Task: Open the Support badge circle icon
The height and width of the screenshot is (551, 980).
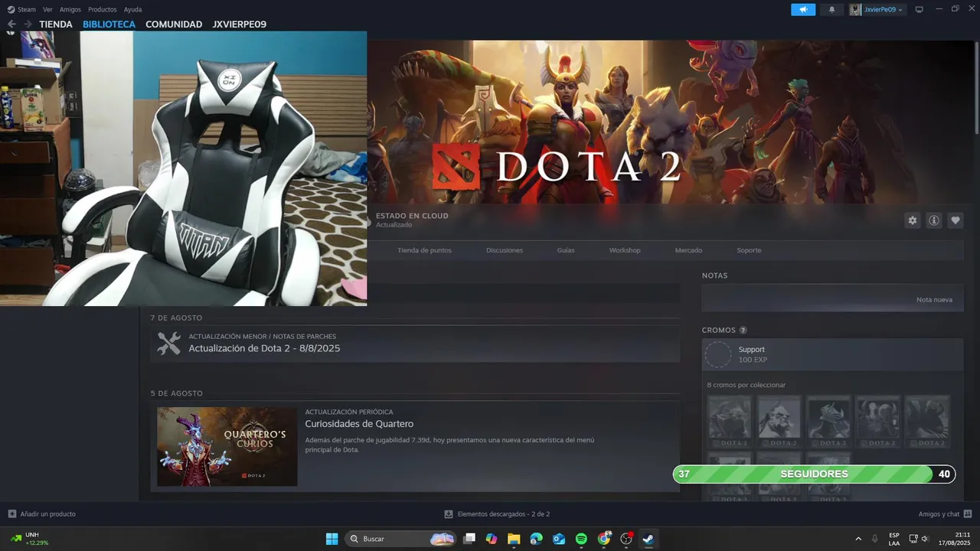Action: (x=718, y=354)
